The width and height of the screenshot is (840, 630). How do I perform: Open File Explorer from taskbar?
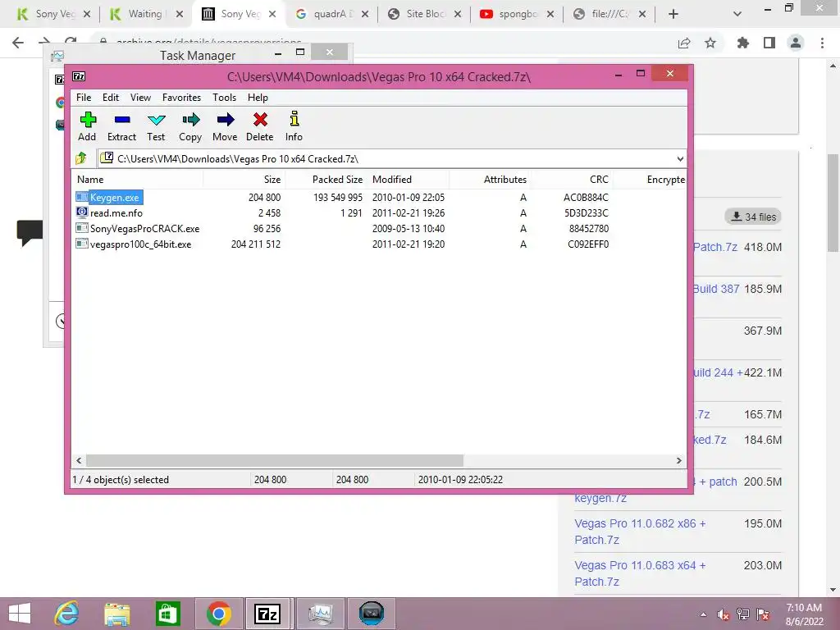pyautogui.click(x=116, y=614)
